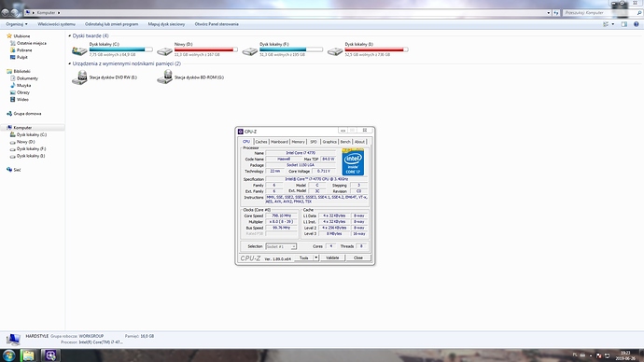Select Pulpit in the Ulubione sidebar
Image resolution: width=644 pixels, height=362 pixels.
[x=22, y=57]
